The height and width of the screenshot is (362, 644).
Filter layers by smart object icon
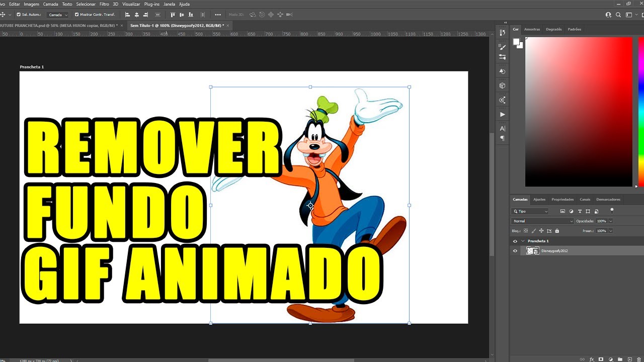(596, 212)
